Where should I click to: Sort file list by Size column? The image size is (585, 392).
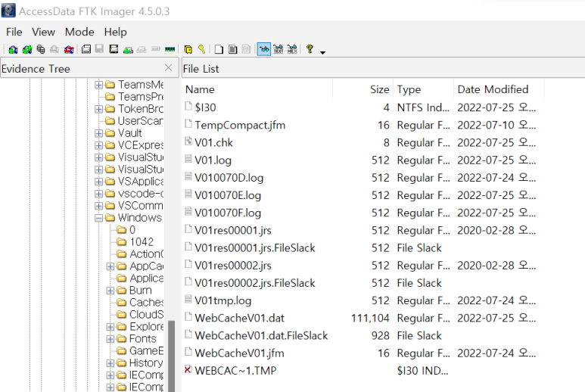point(363,89)
